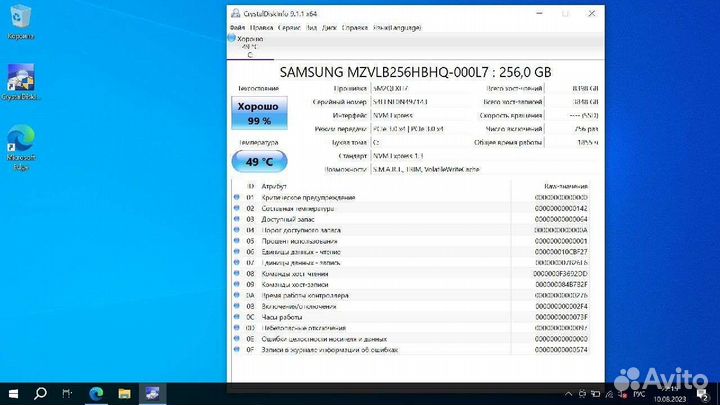
Task: Click the raw value 000000000142
Action: coord(561,208)
